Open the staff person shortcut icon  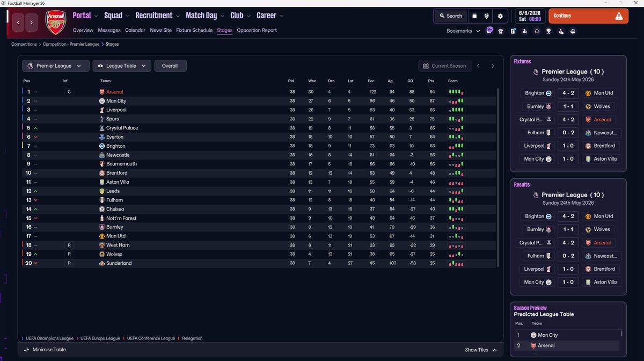(561, 31)
